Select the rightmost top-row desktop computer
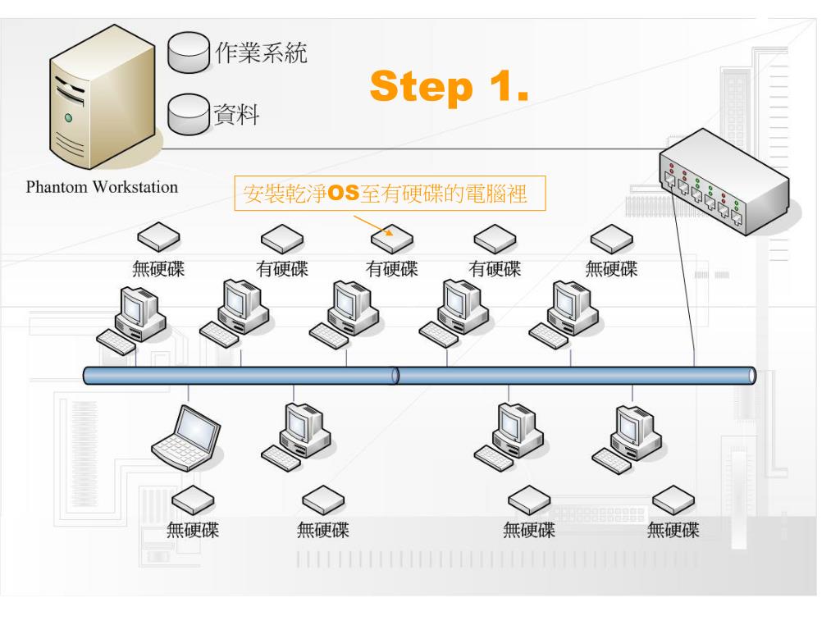The image size is (840, 630). tap(564, 316)
